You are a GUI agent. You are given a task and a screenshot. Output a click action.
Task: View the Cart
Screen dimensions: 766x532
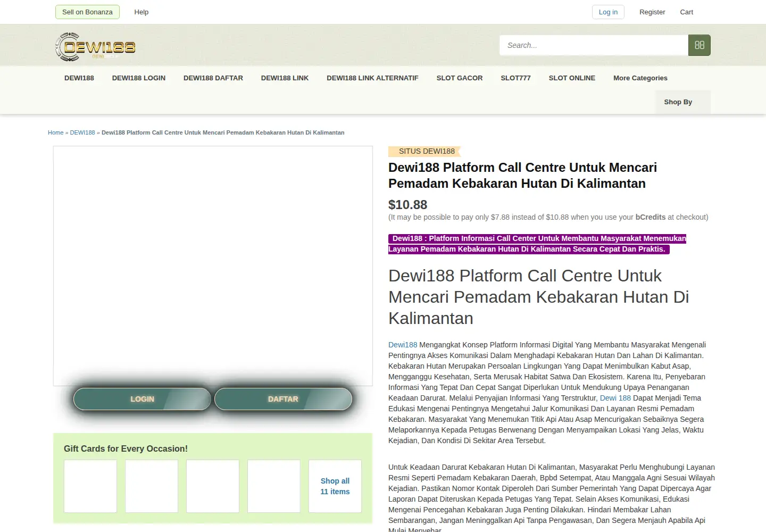point(686,12)
